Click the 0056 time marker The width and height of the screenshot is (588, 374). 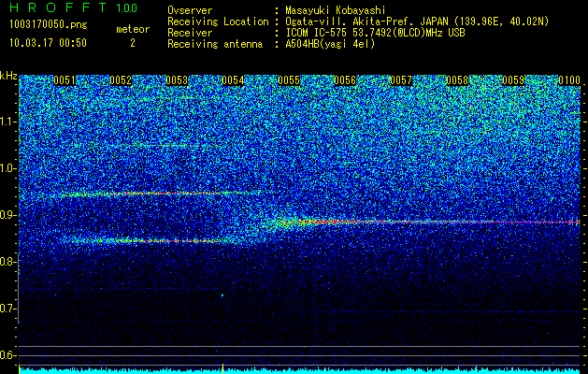(345, 80)
